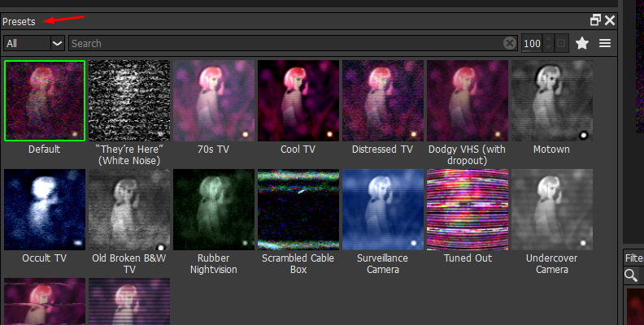Pick the Surveillance Camera preset thumbnail
The height and width of the screenshot is (325, 644).
coord(383,210)
